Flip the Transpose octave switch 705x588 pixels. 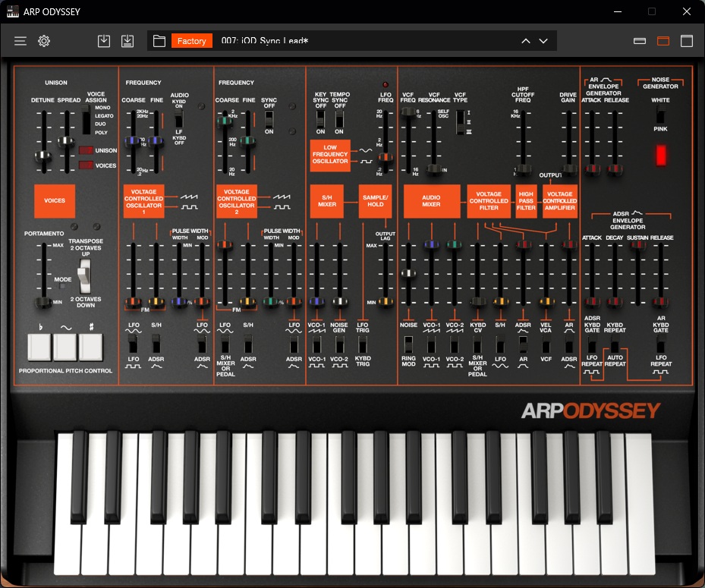(x=84, y=276)
